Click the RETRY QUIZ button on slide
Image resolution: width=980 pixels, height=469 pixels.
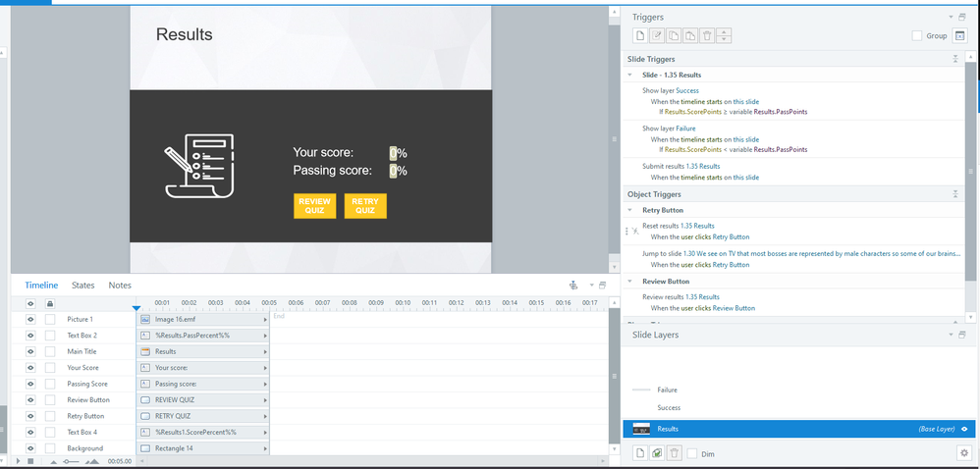tap(365, 206)
